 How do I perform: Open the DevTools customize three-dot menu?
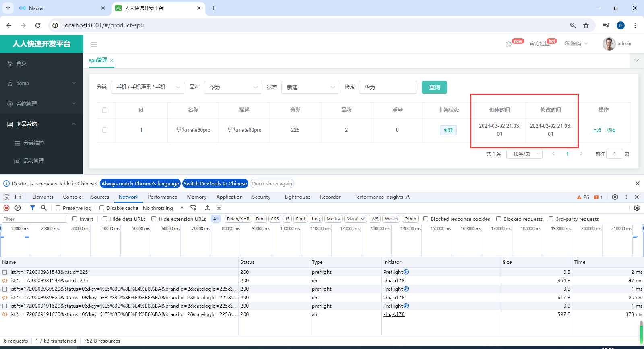click(x=626, y=197)
